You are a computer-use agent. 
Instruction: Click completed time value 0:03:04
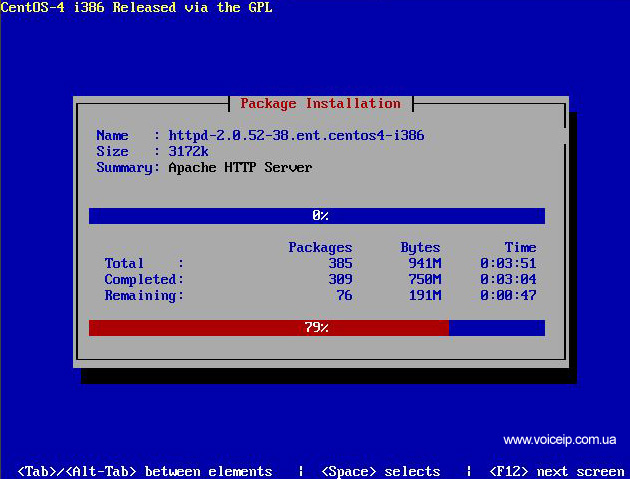point(508,279)
